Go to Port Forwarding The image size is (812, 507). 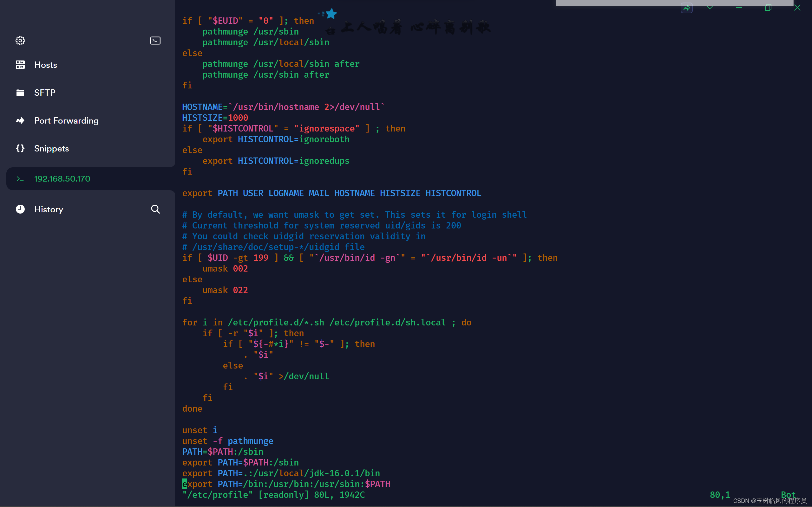tap(66, 120)
